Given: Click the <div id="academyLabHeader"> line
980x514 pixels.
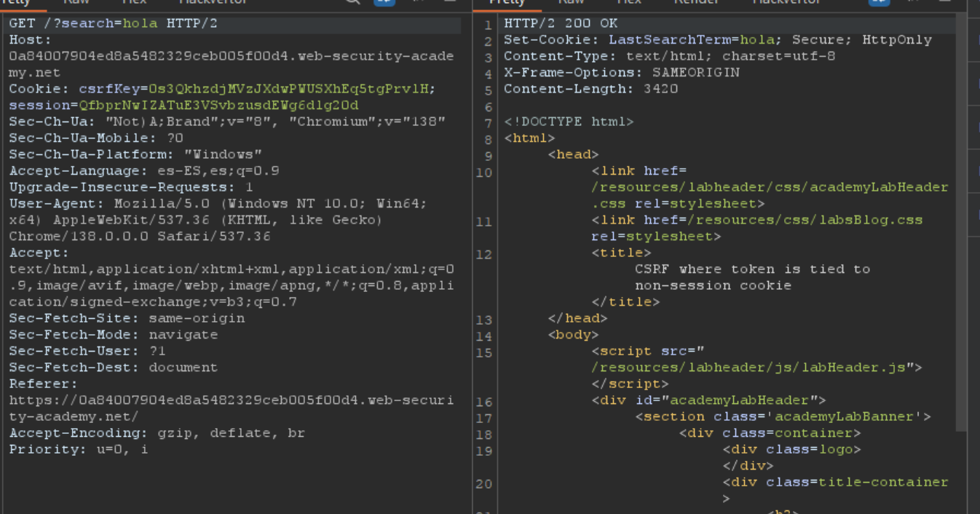Looking at the screenshot, I should [x=709, y=400].
